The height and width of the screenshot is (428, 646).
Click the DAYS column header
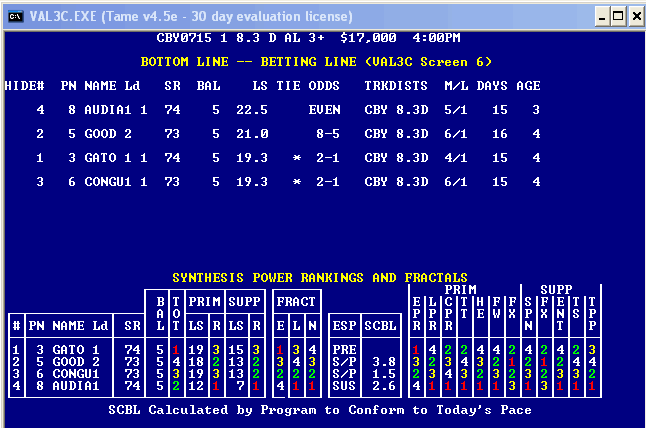pyautogui.click(x=492, y=86)
